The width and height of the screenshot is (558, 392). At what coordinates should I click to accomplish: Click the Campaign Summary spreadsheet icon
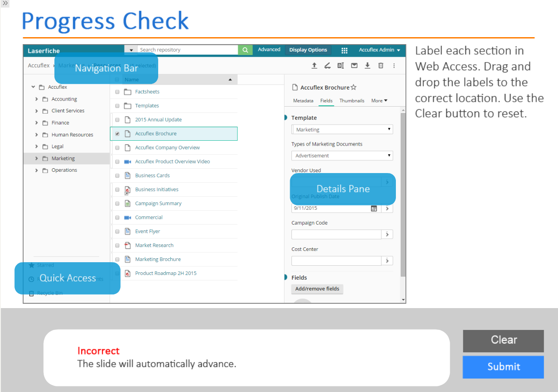pos(128,204)
